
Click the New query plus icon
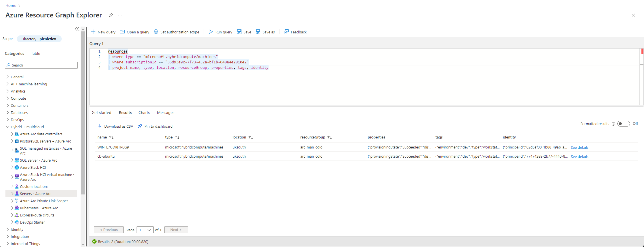[x=93, y=32]
